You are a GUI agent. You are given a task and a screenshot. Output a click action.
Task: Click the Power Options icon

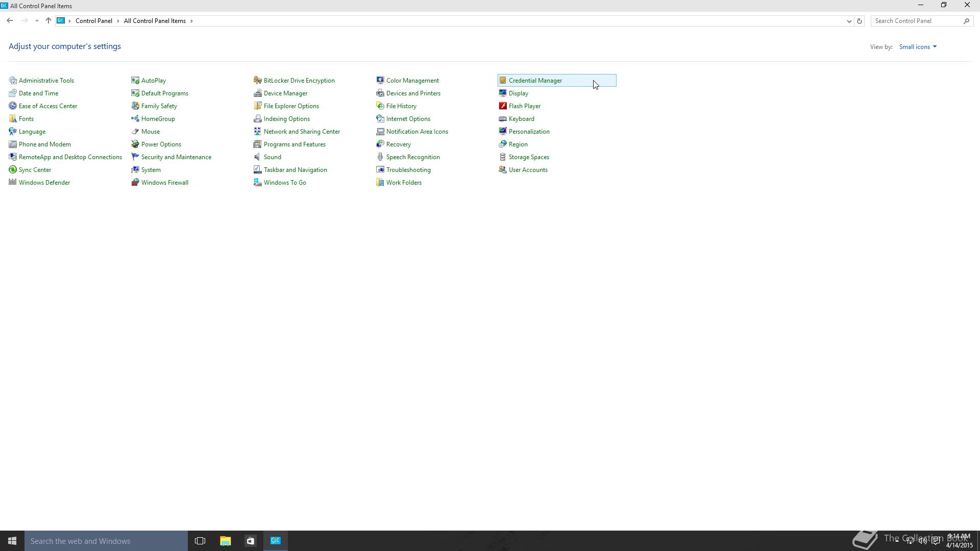click(135, 144)
